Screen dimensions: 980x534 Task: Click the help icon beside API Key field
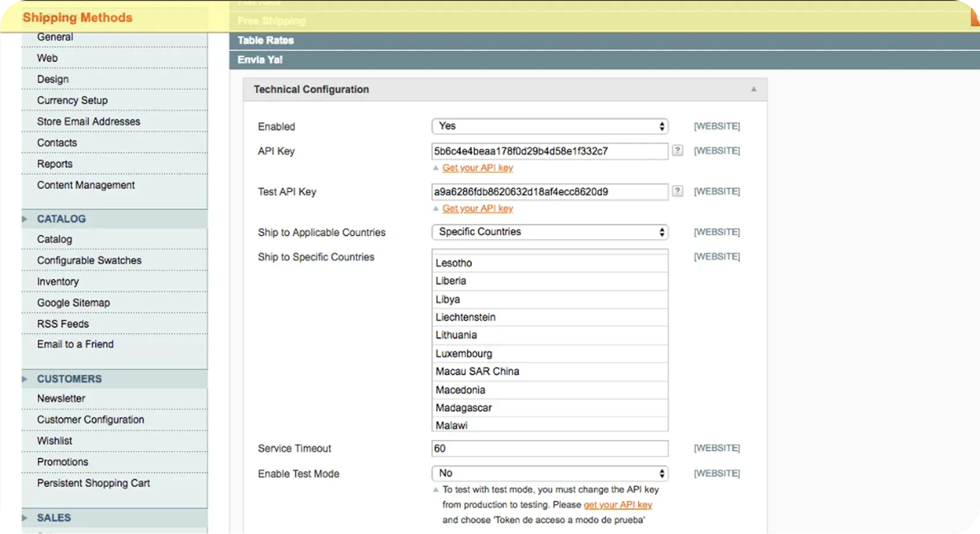pyautogui.click(x=677, y=150)
